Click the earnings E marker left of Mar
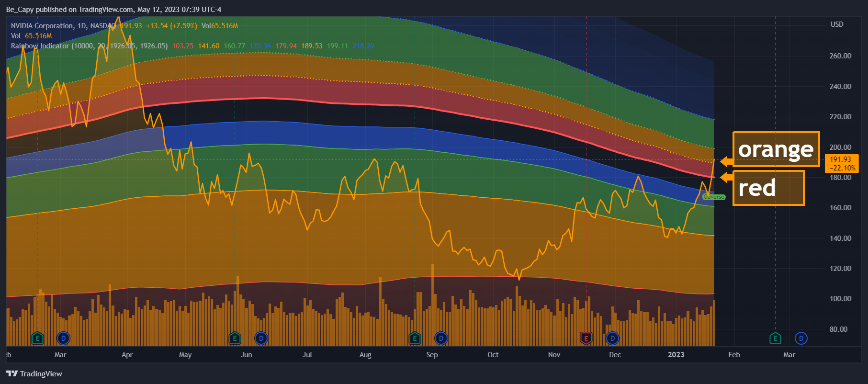 [x=37, y=339]
